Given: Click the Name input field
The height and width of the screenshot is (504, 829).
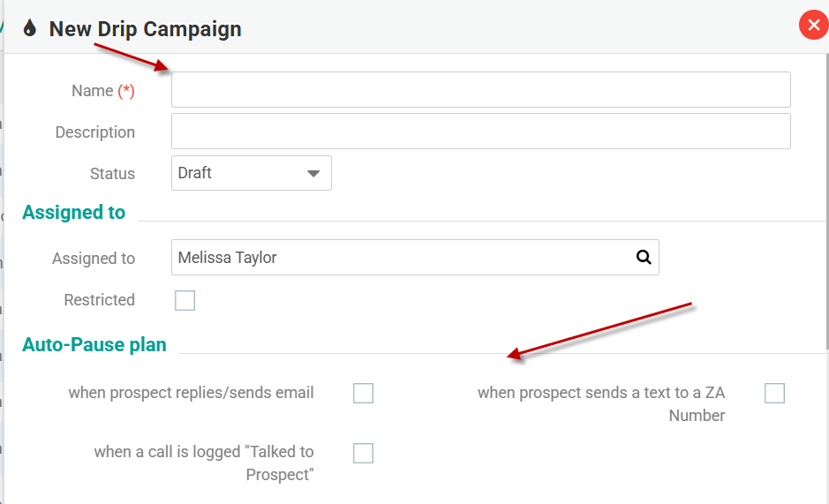Looking at the screenshot, I should click(x=480, y=90).
